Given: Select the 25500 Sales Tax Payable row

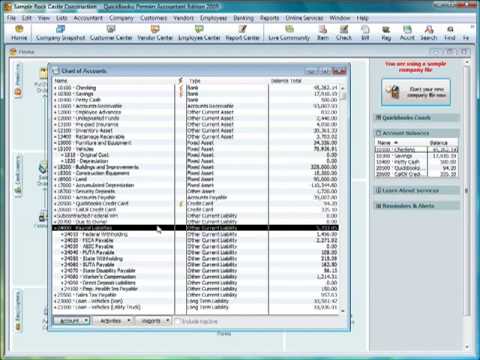Looking at the screenshot, I should [196, 295].
